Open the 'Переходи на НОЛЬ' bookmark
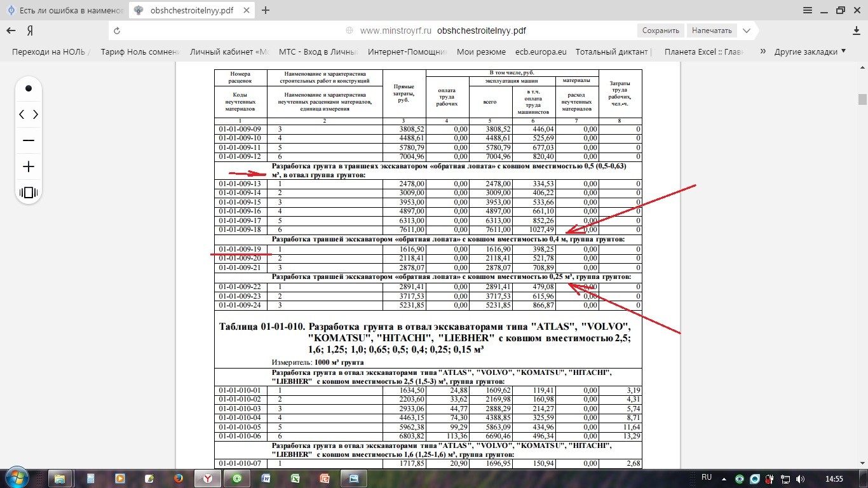This screenshot has height=488, width=868. pos(51,52)
